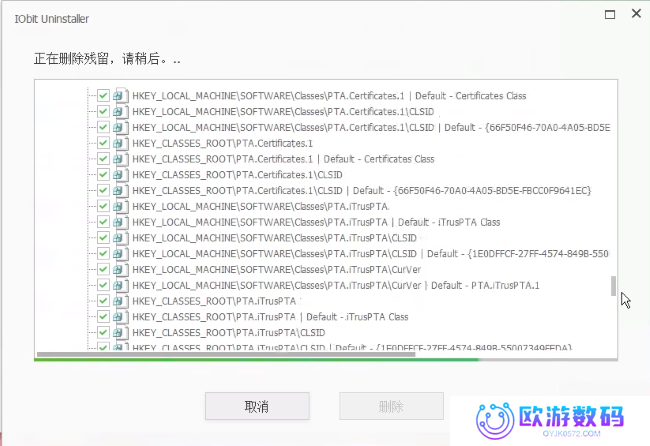Uncheck the HKEY_CLASSES_ROOT\PTA.Certificates.1\CLSID key entry
Screen dimensions: 650x446
tap(103, 175)
